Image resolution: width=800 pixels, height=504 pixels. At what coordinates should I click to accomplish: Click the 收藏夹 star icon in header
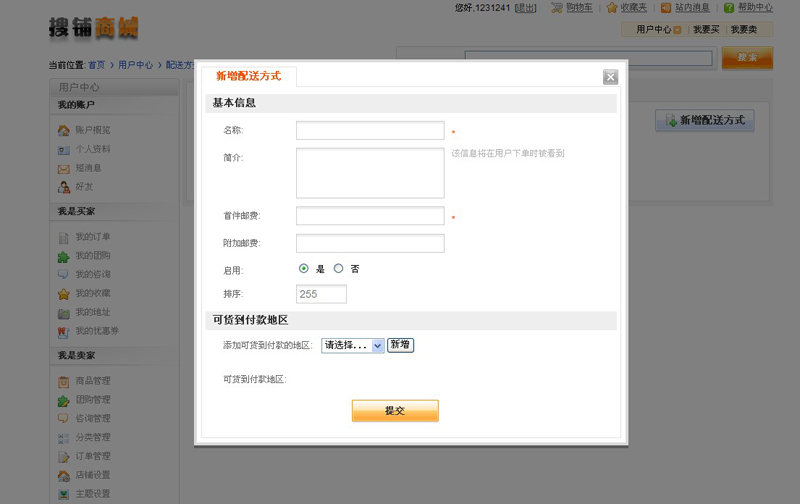tap(612, 8)
